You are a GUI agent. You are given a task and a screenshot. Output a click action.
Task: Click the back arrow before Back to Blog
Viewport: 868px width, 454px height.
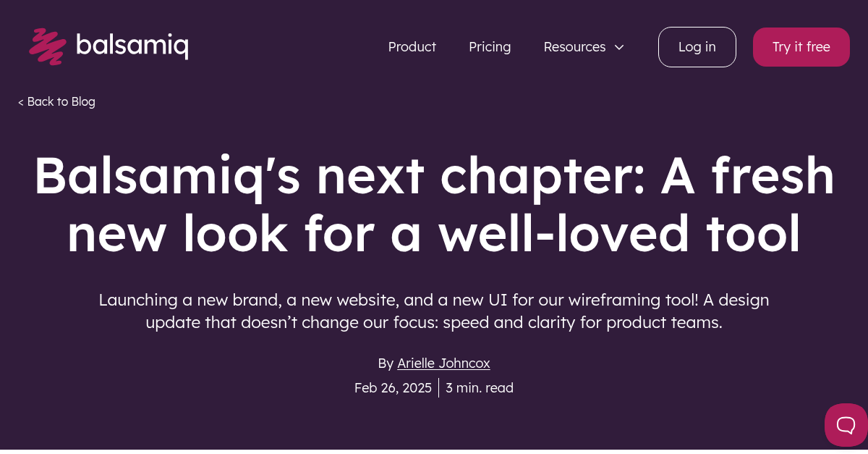tap(20, 101)
